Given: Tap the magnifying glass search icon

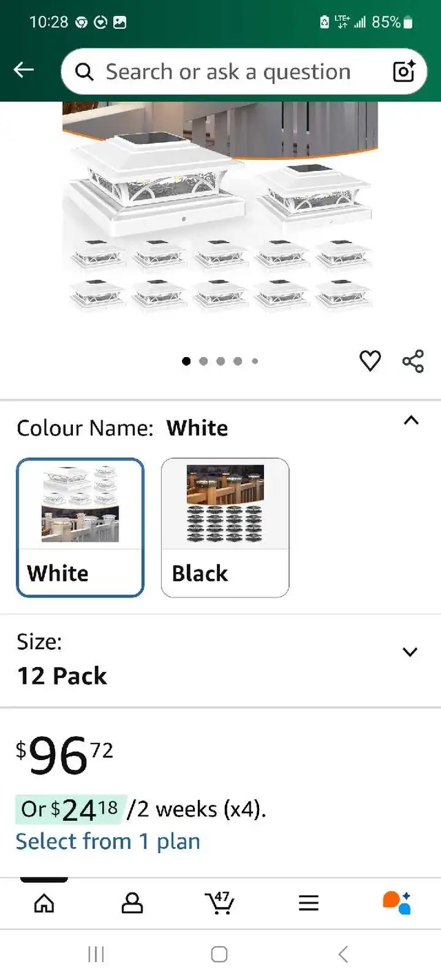Looking at the screenshot, I should click(x=84, y=71).
